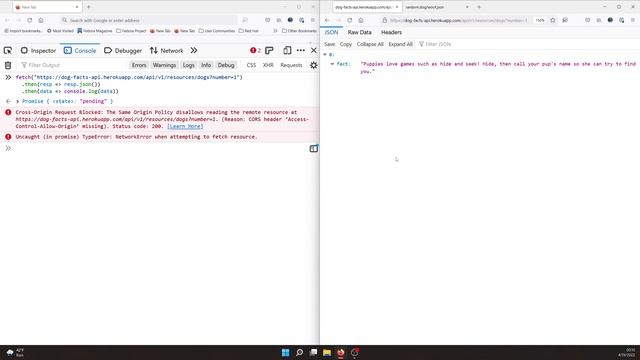Go home in left browser window
The image size is (640, 360).
tap(41, 20)
